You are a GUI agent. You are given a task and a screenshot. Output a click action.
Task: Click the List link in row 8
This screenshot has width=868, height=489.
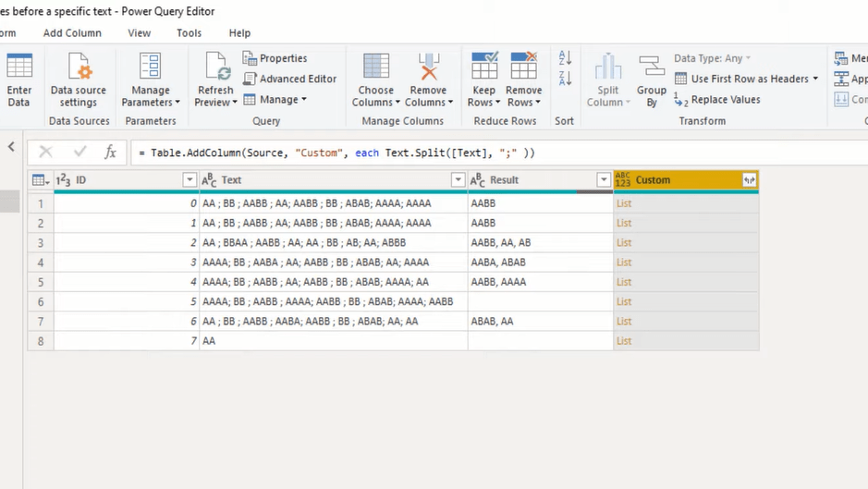[624, 340]
